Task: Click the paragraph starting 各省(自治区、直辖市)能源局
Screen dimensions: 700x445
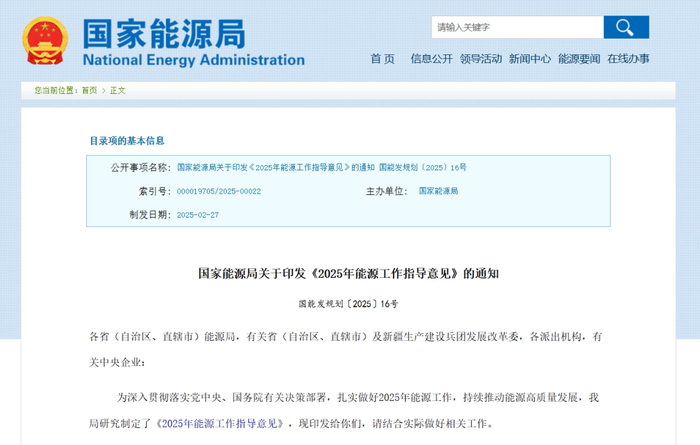Action: click(x=346, y=349)
